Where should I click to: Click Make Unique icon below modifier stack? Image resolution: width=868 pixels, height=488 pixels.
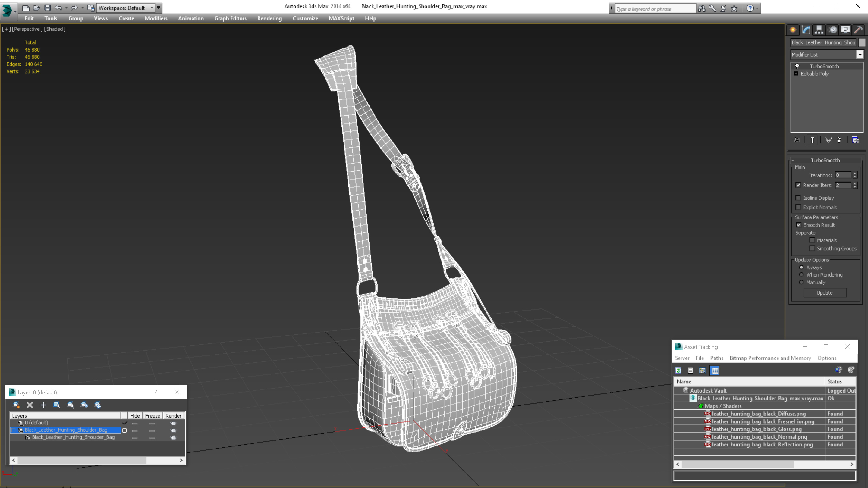[x=828, y=140]
